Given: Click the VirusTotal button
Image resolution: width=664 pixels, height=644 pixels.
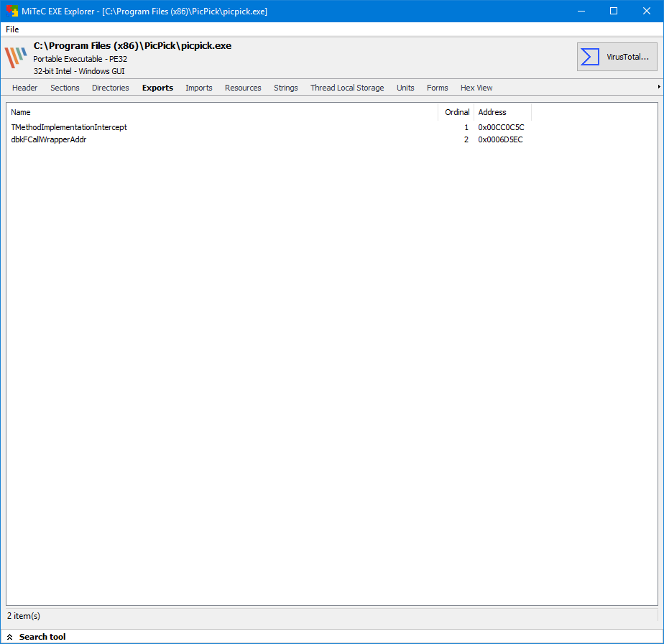Looking at the screenshot, I should [x=617, y=57].
